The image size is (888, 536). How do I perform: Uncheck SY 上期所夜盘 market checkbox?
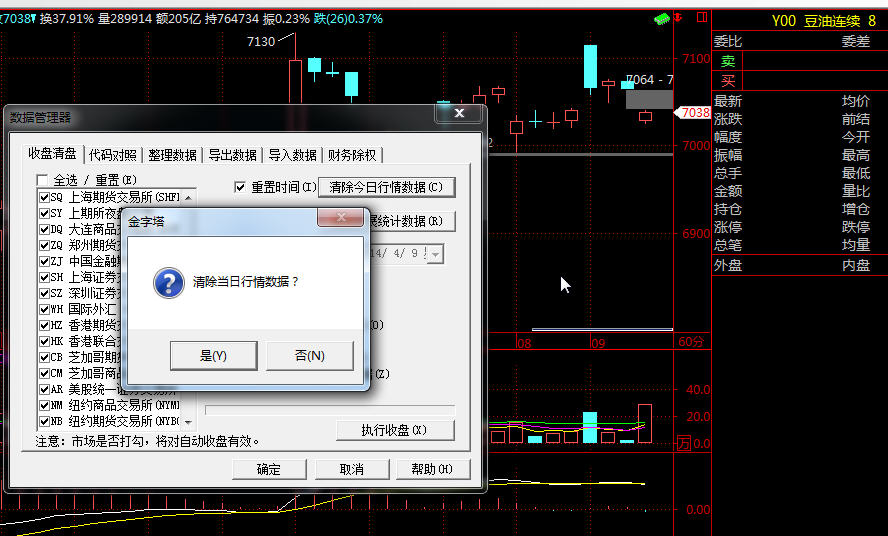[44, 213]
